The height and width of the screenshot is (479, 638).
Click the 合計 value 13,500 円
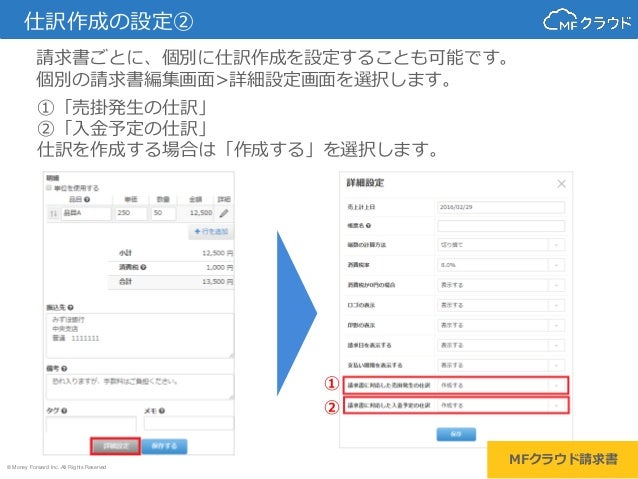click(x=218, y=282)
